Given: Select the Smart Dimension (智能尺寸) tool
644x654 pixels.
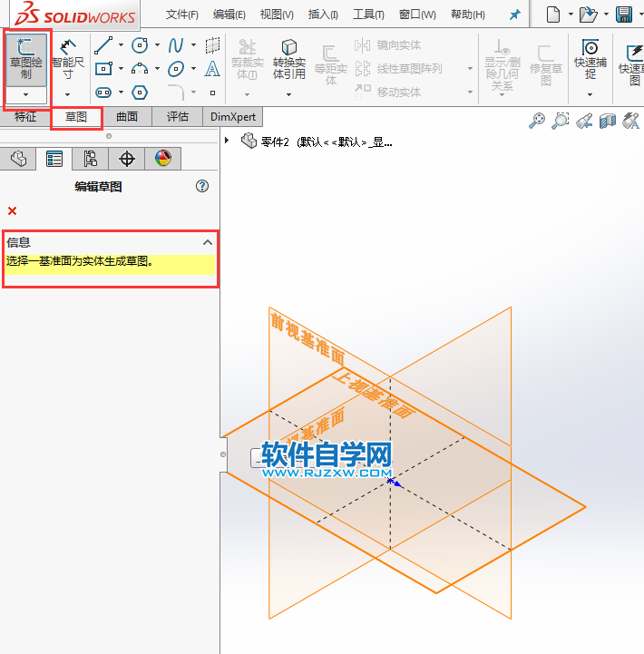Looking at the screenshot, I should 67,60.
